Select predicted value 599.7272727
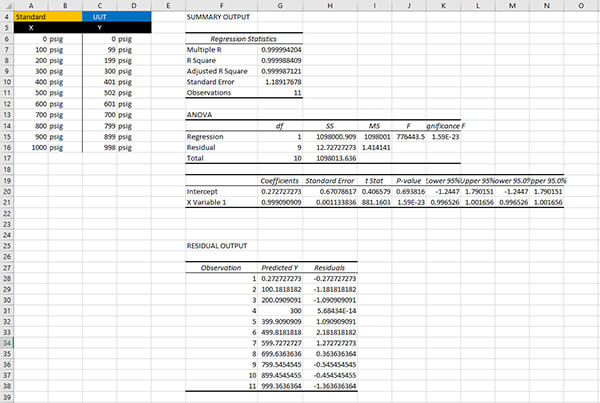 coord(281,343)
